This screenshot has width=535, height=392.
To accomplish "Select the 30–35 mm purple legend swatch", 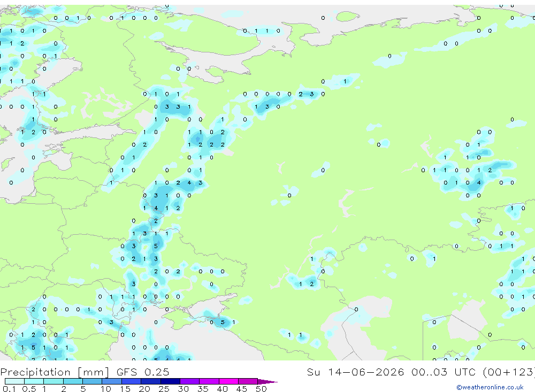I will (190, 381).
